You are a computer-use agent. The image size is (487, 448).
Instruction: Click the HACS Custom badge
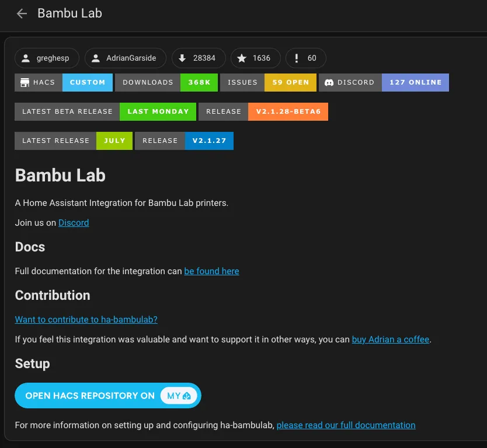point(64,82)
